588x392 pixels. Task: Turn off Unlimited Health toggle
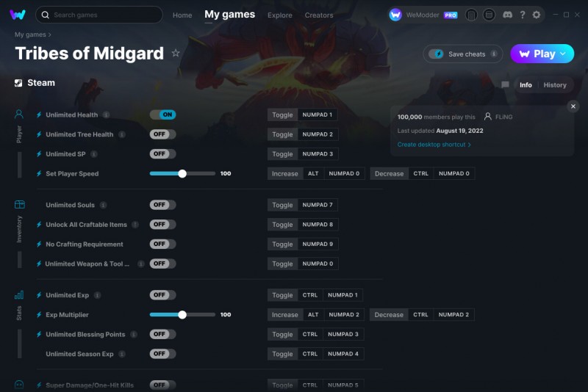[162, 115]
